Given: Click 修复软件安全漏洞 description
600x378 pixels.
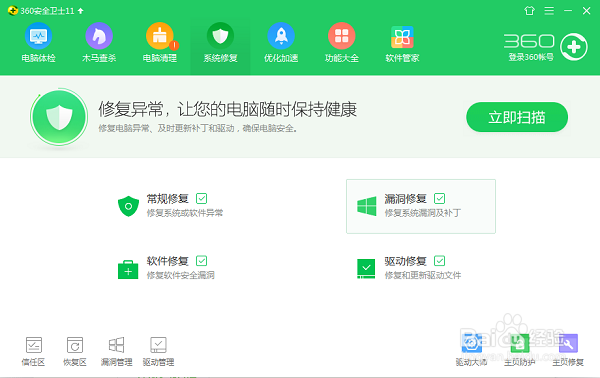Looking at the screenshot, I should point(181,275).
